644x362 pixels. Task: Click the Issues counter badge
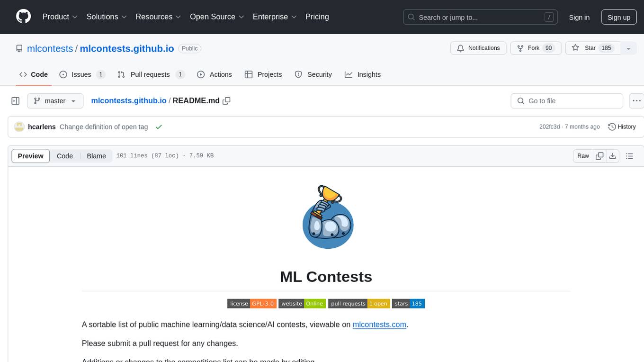coord(100,74)
